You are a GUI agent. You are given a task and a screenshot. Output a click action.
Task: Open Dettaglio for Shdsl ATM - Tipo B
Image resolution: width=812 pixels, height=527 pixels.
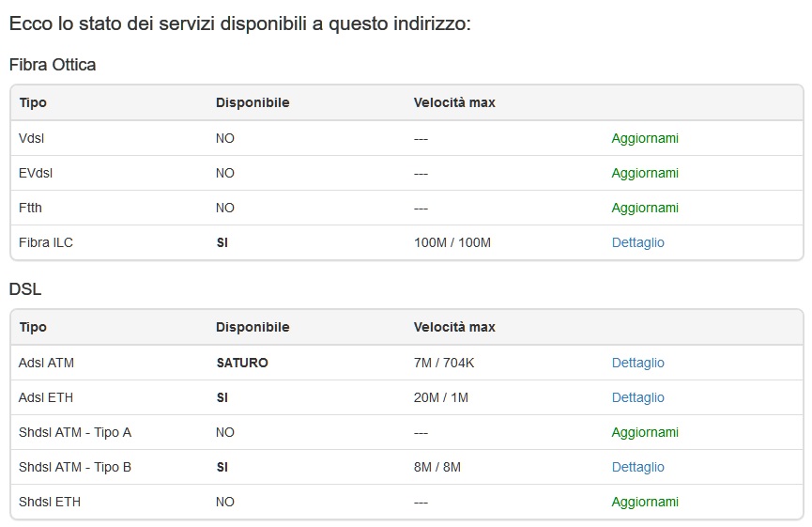(x=637, y=467)
